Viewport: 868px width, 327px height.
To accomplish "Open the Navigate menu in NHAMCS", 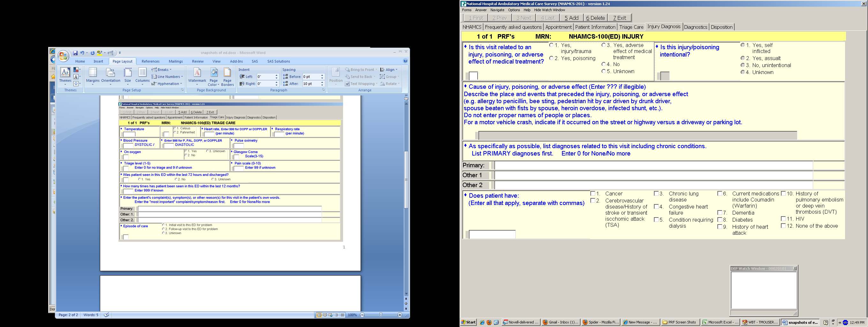I will tap(498, 10).
